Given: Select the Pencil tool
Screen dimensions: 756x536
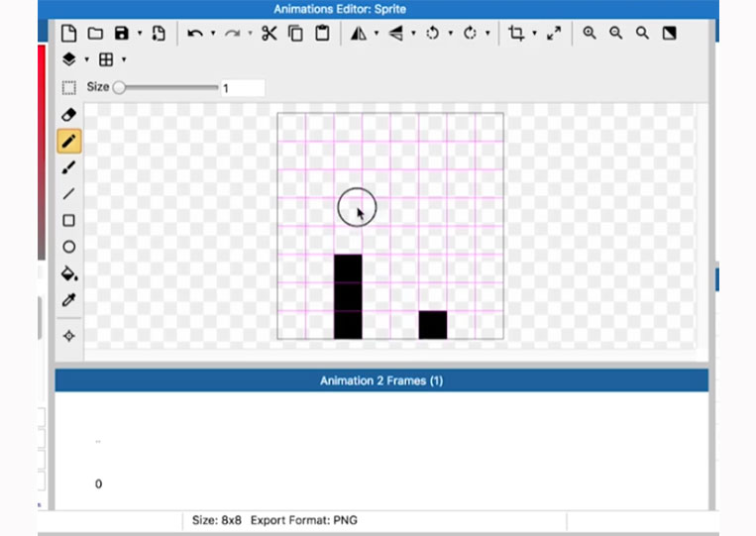Looking at the screenshot, I should (69, 142).
